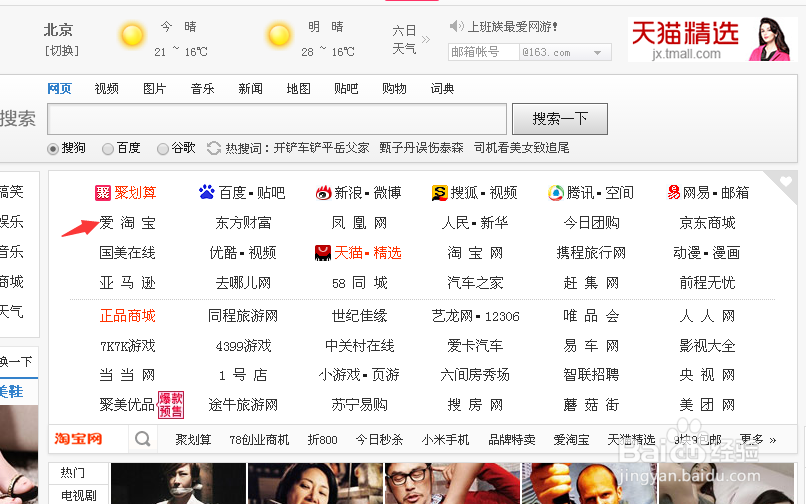Image resolution: width=806 pixels, height=504 pixels.
Task: Switch to the 音乐 search tab
Action: [x=202, y=88]
